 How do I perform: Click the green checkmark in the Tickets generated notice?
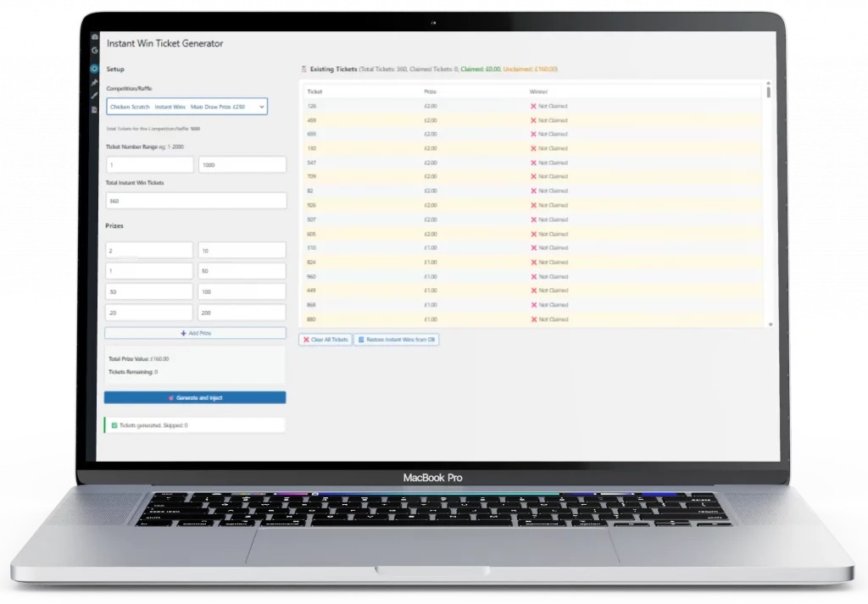(113, 424)
